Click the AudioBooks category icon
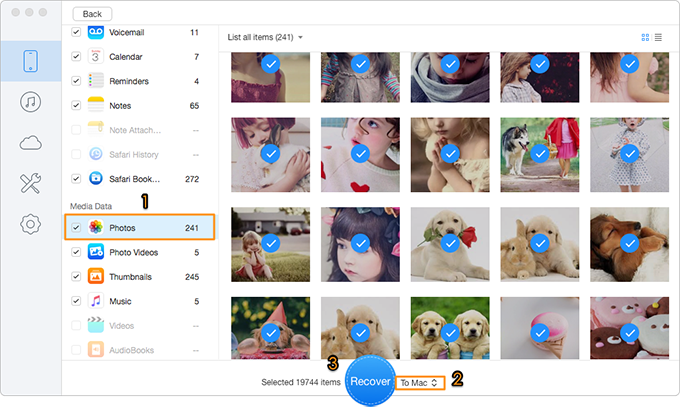This screenshot has width=680, height=413. (96, 350)
